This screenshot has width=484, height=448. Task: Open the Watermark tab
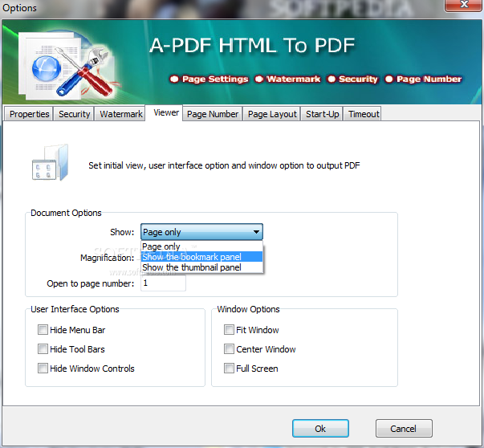(121, 114)
